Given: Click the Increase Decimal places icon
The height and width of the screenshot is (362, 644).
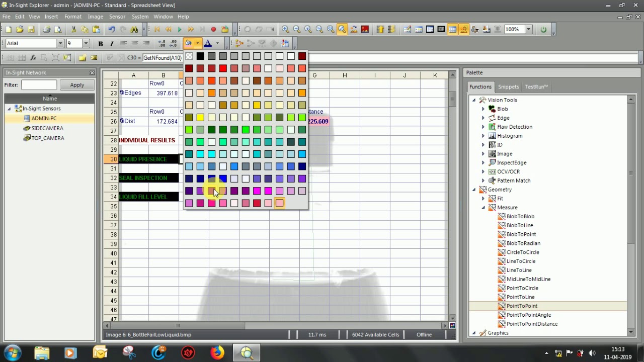Looking at the screenshot, I should (x=162, y=44).
